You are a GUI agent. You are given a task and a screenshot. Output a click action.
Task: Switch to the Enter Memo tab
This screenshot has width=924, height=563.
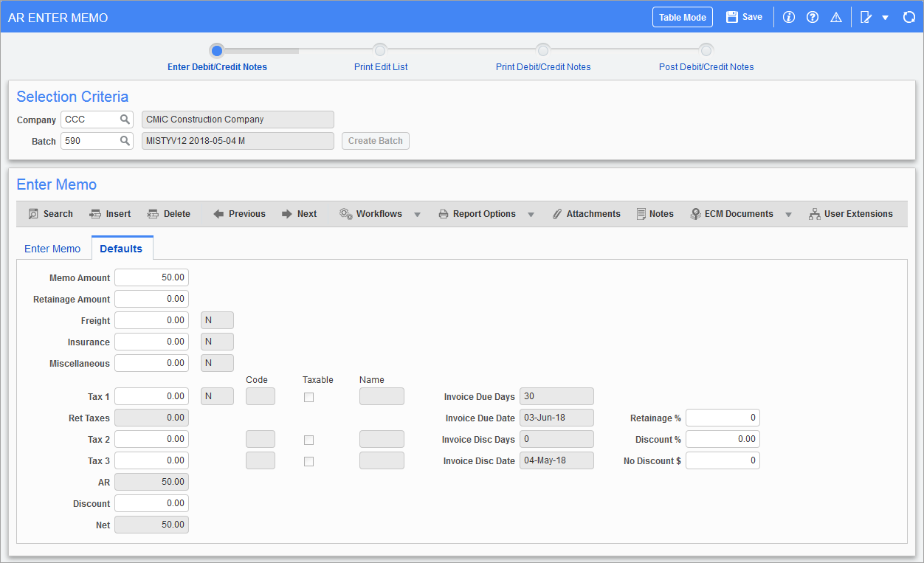click(52, 249)
